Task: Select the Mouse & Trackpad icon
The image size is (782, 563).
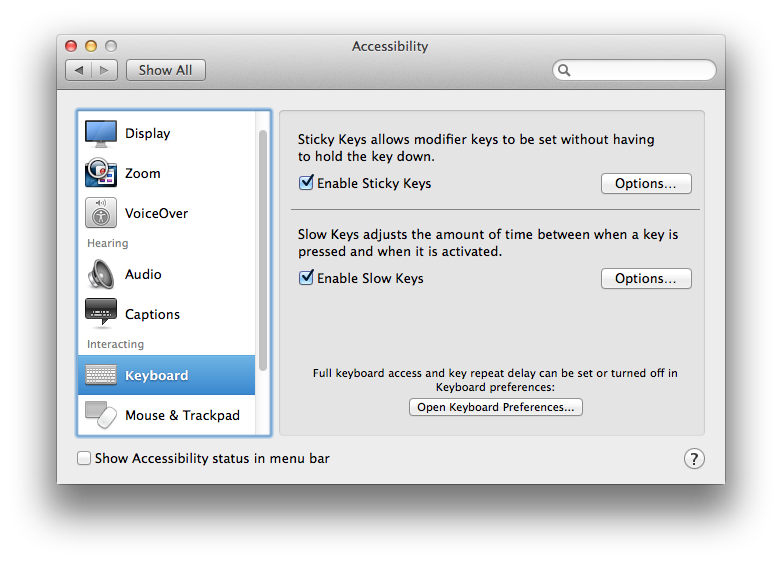Action: [101, 415]
